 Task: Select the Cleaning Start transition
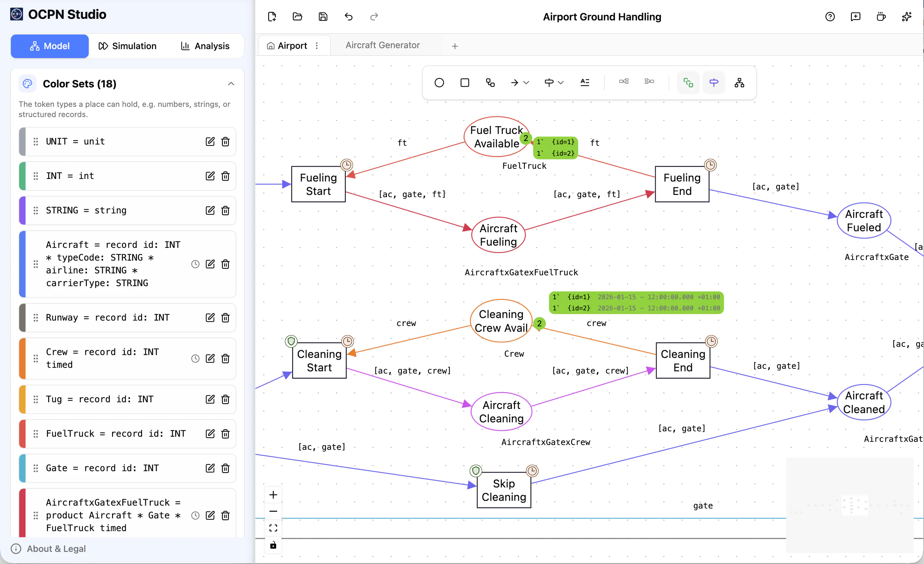coord(319,360)
